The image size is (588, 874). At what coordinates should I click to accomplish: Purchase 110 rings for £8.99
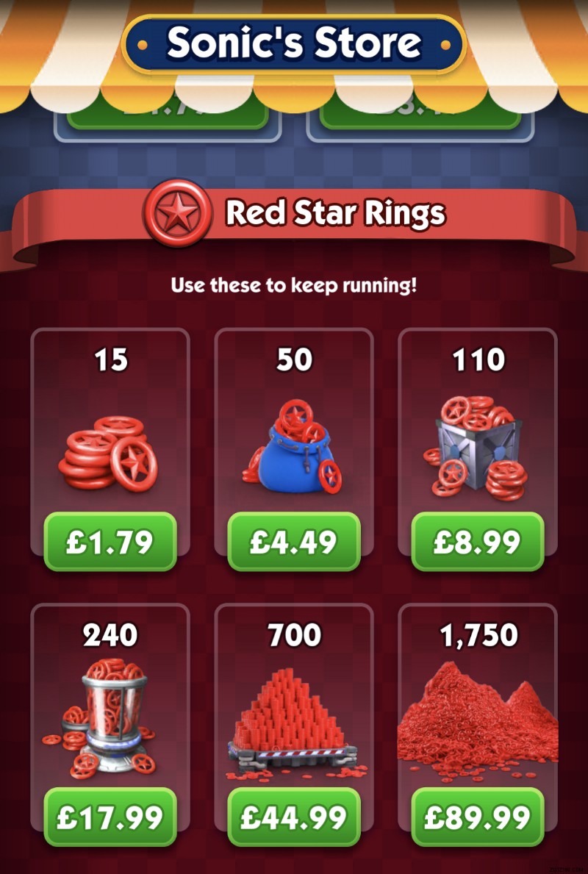(x=478, y=542)
